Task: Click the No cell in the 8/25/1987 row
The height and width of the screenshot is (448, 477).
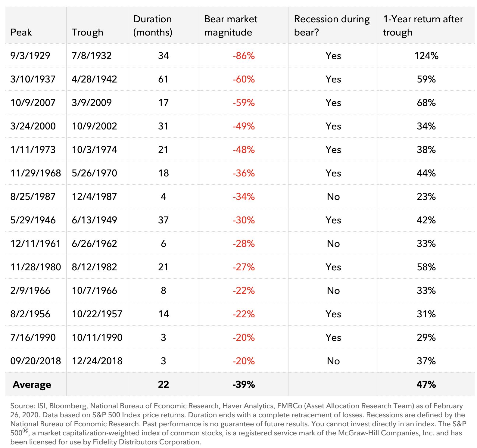Action: point(333,197)
